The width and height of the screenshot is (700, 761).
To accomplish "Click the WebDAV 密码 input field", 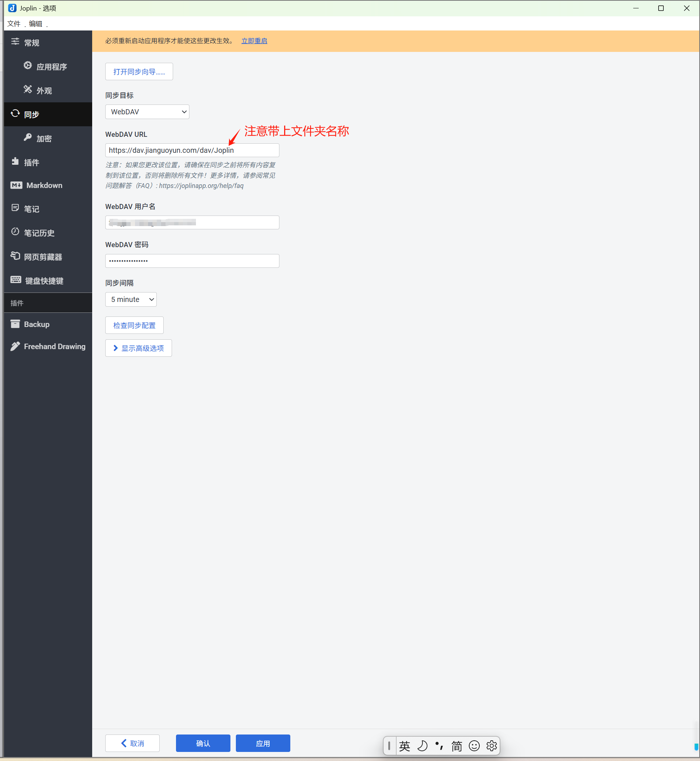I will pyautogui.click(x=192, y=261).
